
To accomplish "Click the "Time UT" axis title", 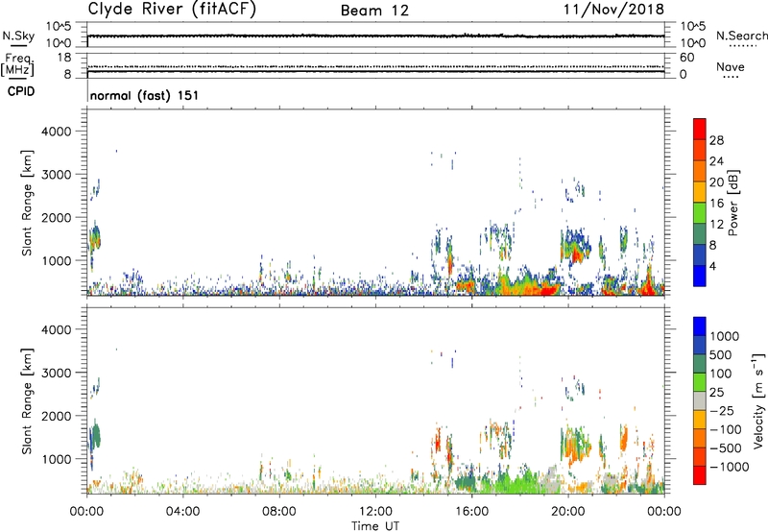I will point(375,526).
